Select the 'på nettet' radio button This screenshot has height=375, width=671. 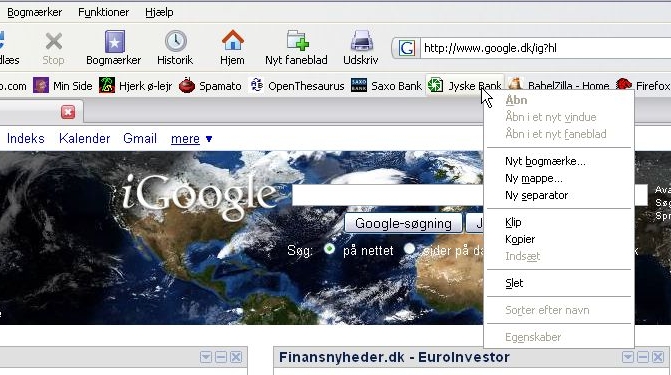(x=329, y=249)
